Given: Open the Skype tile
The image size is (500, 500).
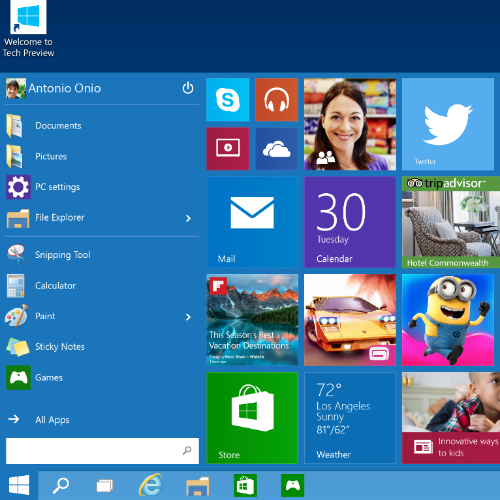Looking at the screenshot, I should (228, 100).
